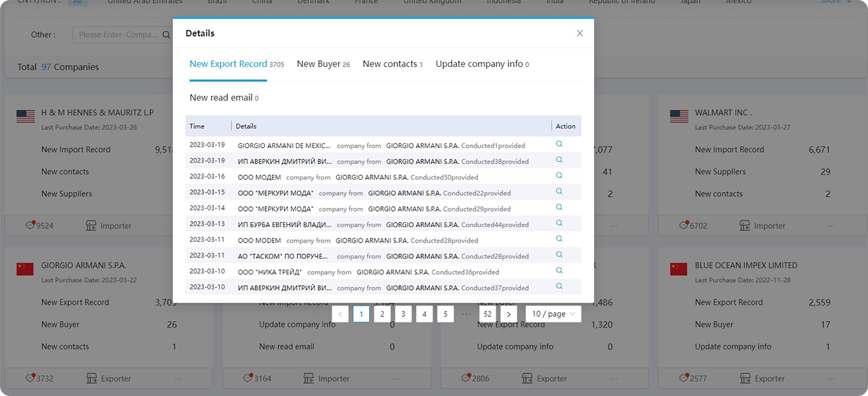This screenshot has width=868, height=396.
Task: Click Details column header
Action: [246, 126]
